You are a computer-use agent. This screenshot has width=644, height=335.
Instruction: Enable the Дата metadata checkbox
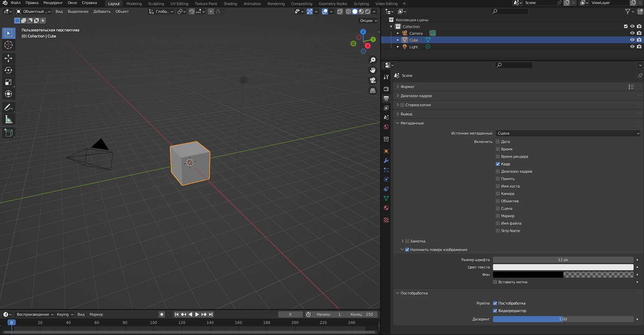[498, 142]
